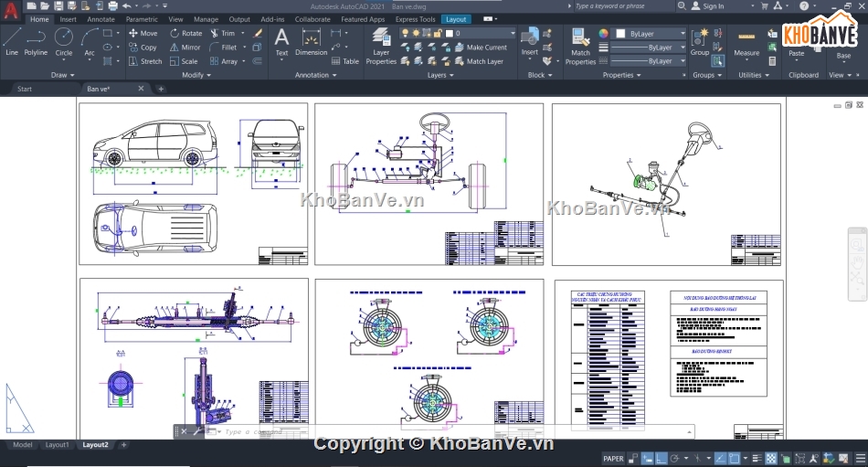Open new drawing tab with plus button
Screen dimensions: 868x467
pos(161,89)
